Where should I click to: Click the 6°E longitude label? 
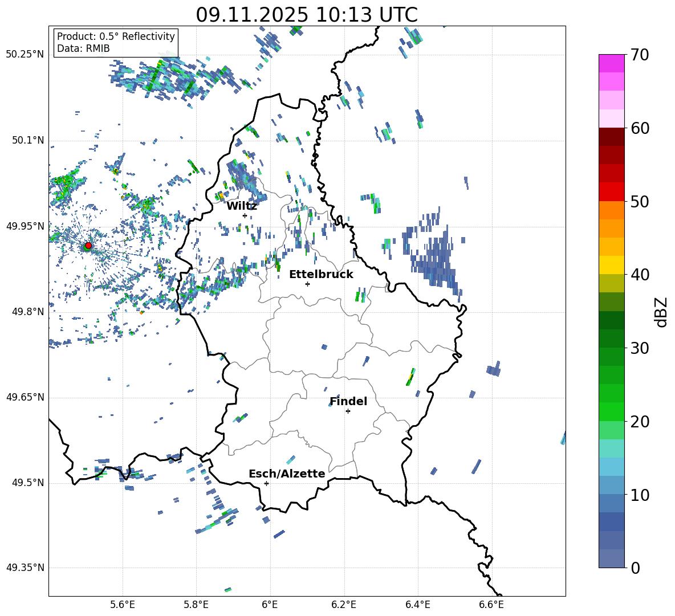[270, 605]
